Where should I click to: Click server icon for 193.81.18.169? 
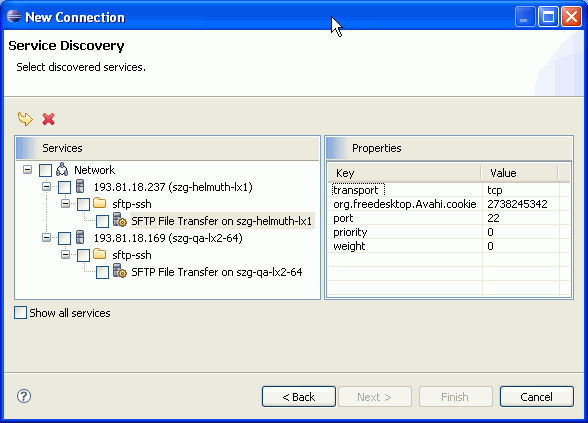coord(80,237)
